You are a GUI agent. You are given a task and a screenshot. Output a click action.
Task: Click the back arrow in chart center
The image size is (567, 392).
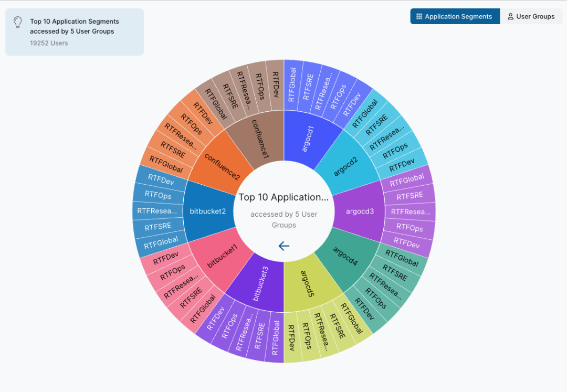[x=284, y=246]
